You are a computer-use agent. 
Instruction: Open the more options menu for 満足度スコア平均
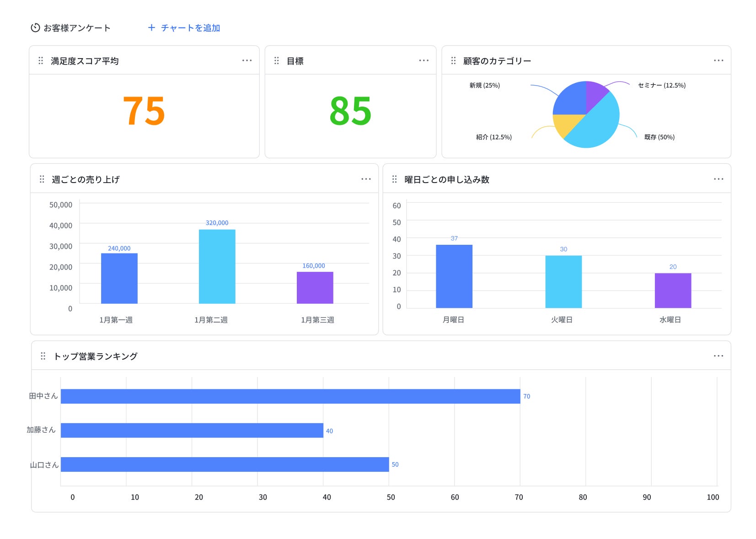click(247, 60)
